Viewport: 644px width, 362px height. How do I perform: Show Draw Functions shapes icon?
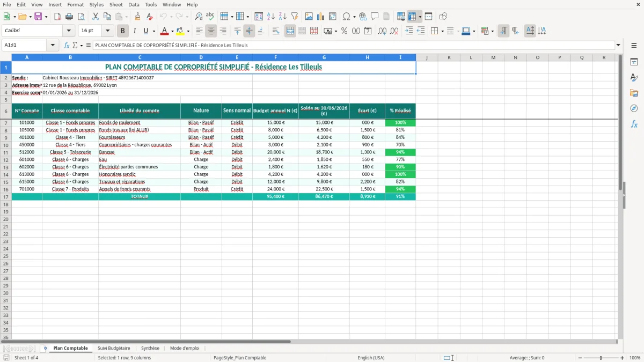443,17
